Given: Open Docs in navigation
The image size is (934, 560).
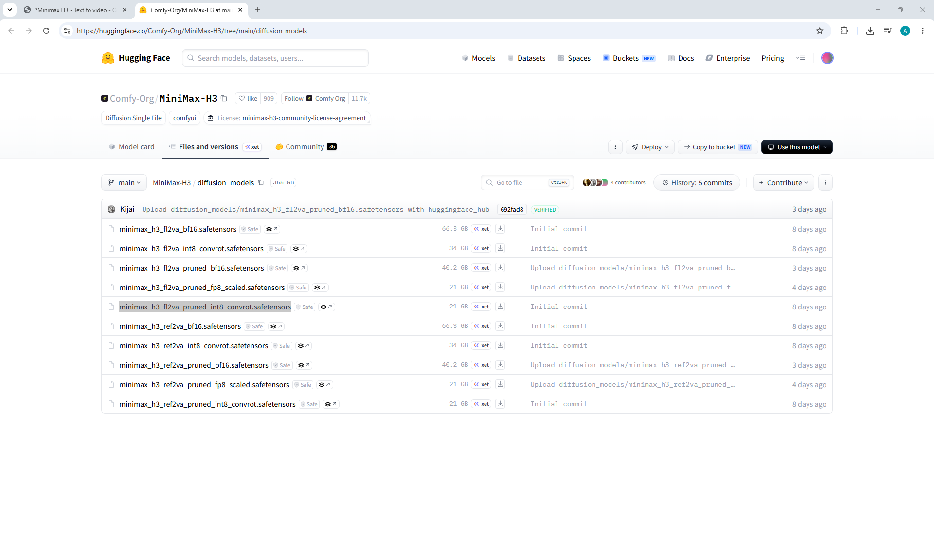Looking at the screenshot, I should coord(681,58).
